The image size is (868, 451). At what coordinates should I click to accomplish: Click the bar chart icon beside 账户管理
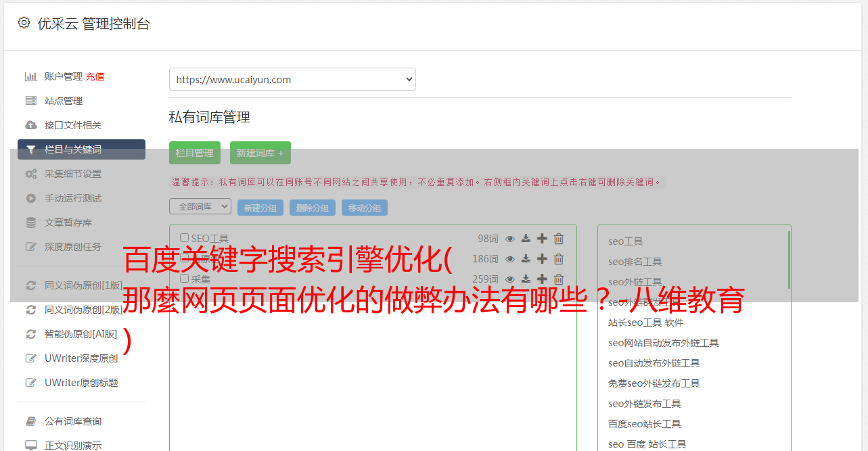pyautogui.click(x=31, y=76)
